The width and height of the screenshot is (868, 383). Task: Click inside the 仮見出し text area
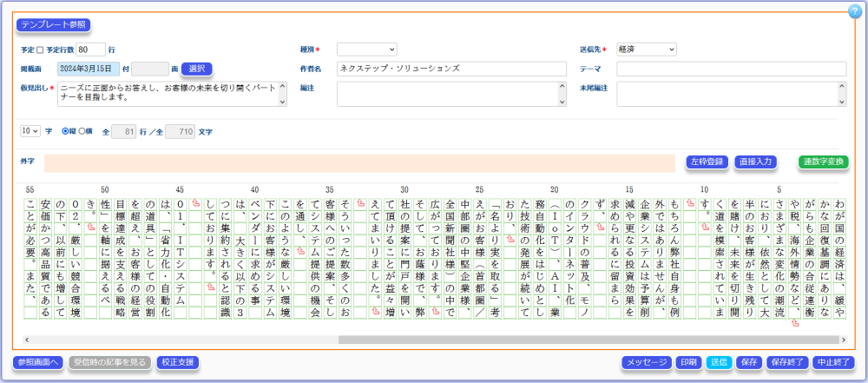tap(168, 94)
